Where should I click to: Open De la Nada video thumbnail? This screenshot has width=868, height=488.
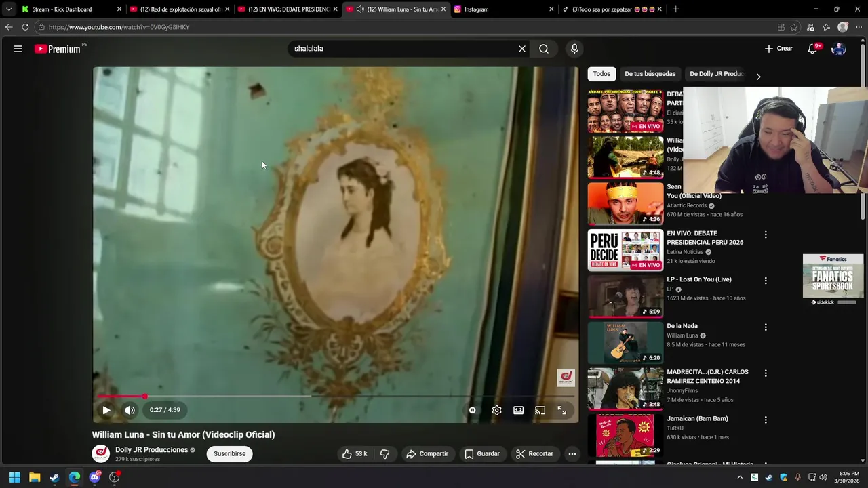pos(625,342)
